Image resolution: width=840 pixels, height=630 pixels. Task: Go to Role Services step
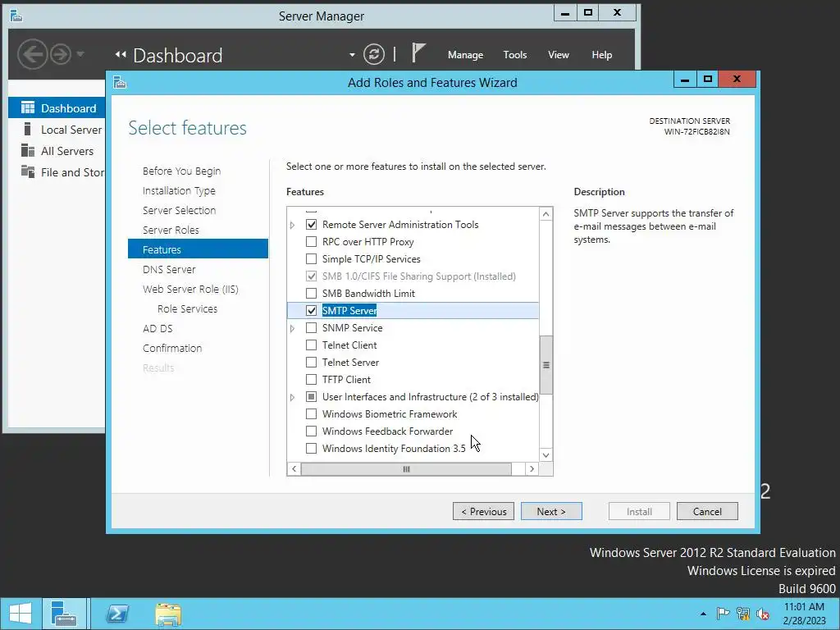pos(188,308)
